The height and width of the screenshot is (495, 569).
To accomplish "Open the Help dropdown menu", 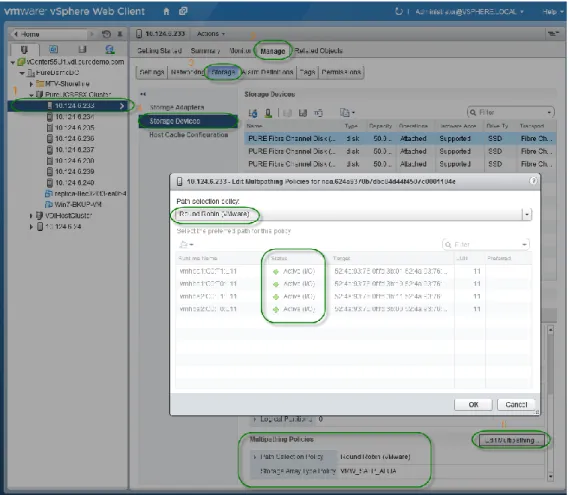I will pos(553,12).
